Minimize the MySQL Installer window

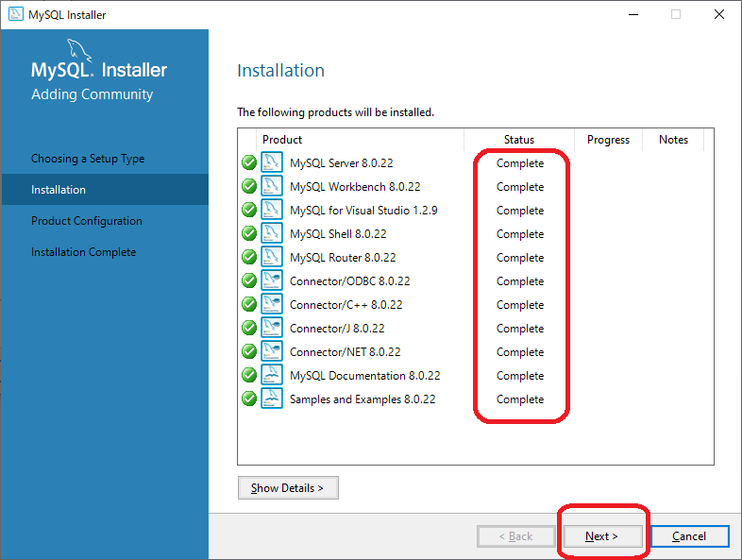click(633, 15)
